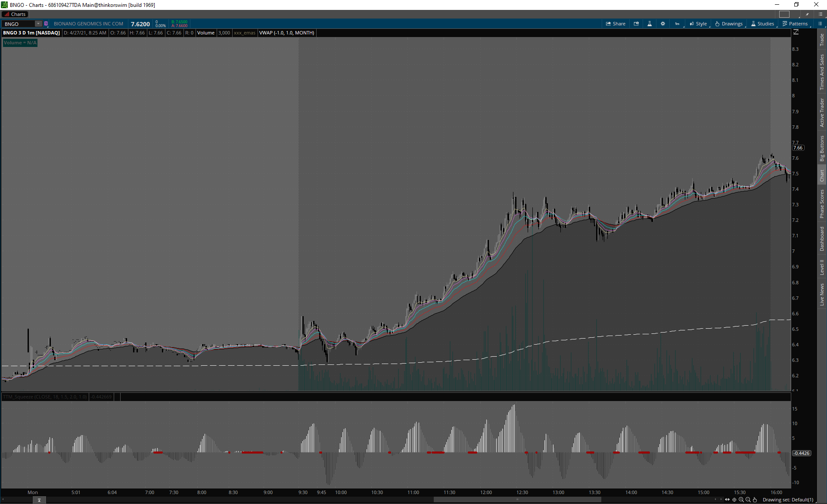
Task: Open the Studies menu
Action: [x=762, y=24]
